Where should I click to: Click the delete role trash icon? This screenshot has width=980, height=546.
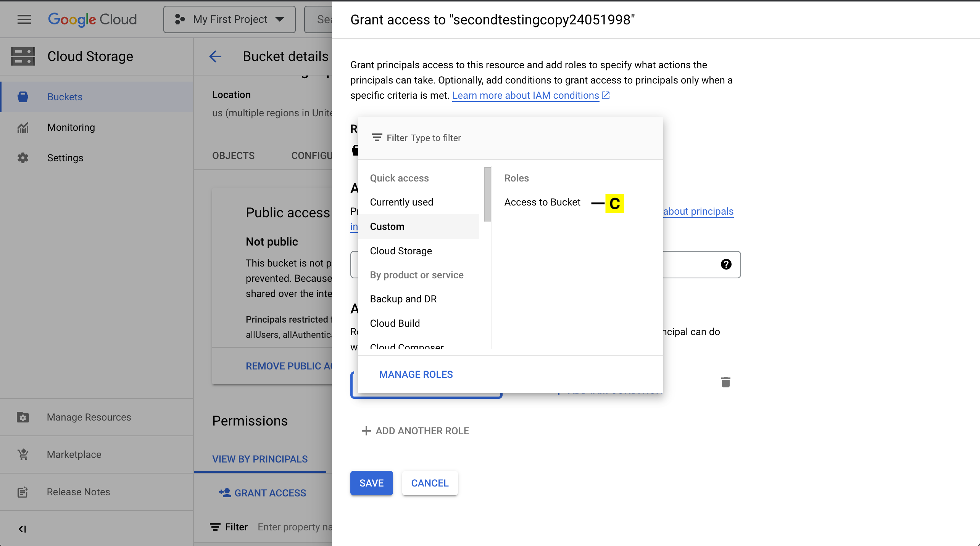coord(725,382)
